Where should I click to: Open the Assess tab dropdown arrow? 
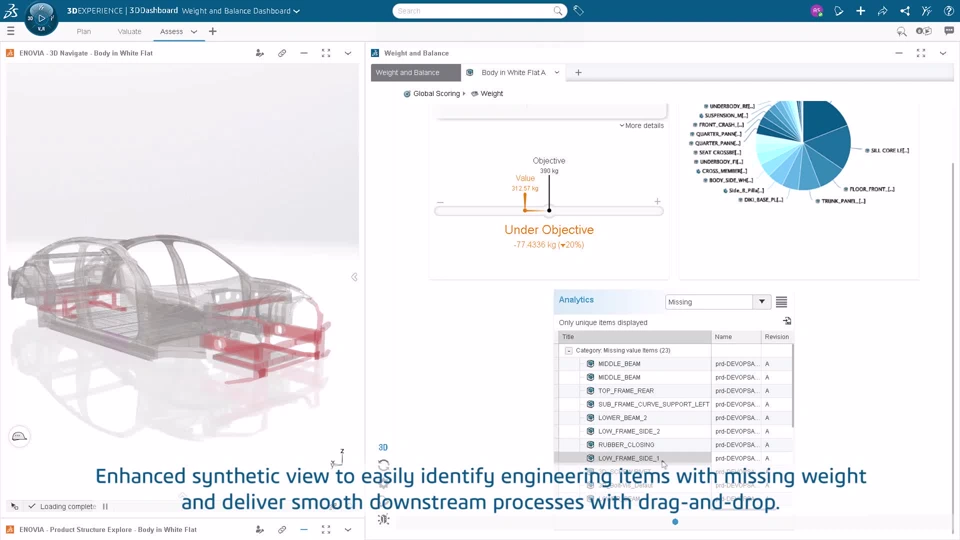193,31
